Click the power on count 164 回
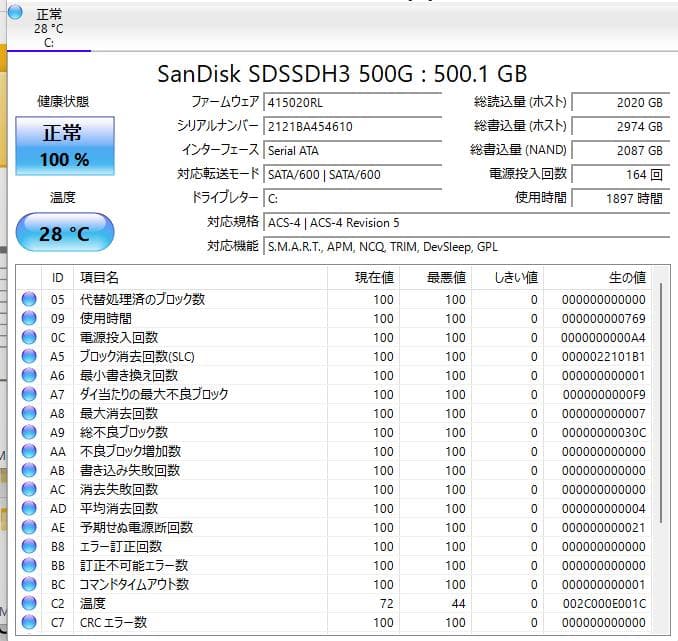This screenshot has width=678, height=641. (x=621, y=175)
